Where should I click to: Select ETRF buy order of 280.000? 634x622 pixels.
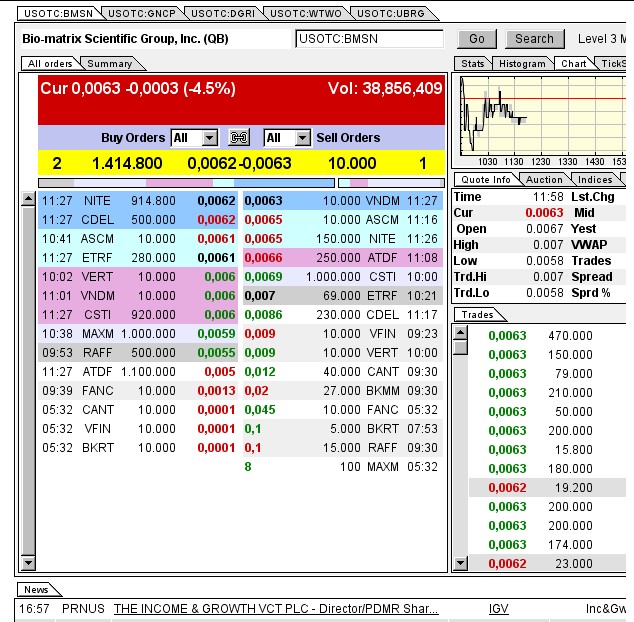click(x=138, y=258)
